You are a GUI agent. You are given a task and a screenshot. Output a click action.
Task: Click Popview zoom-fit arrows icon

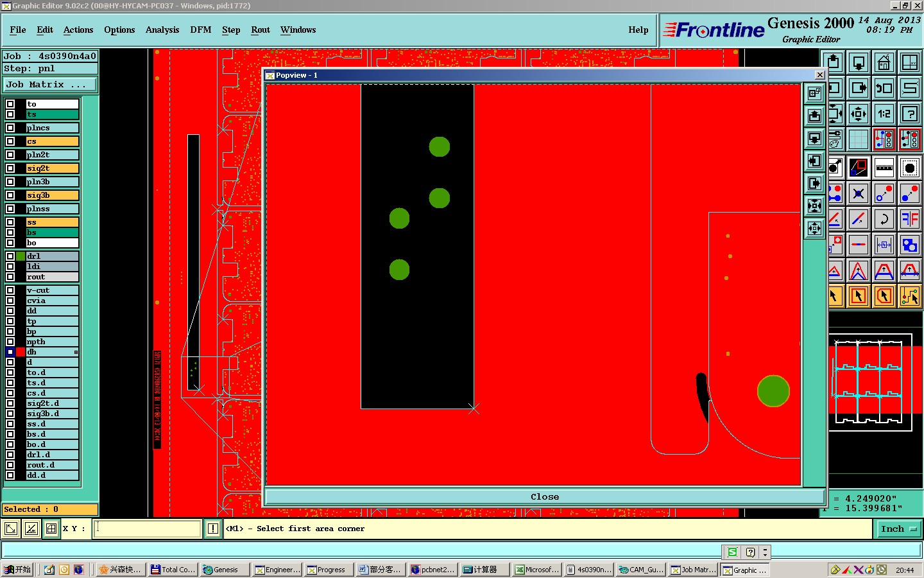pos(814,206)
